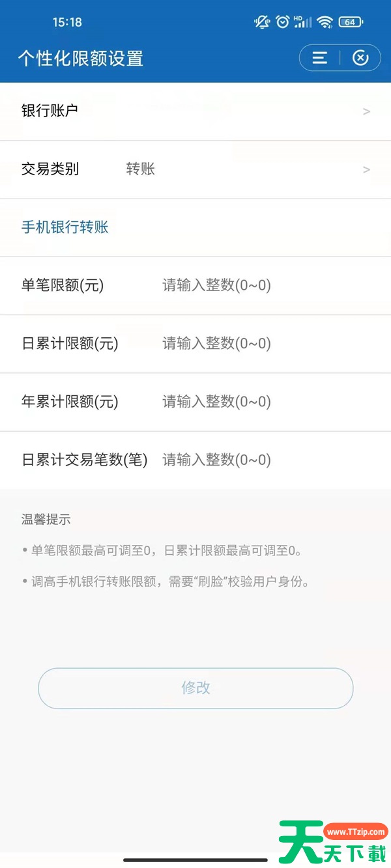The image size is (391, 868).
Task: Open the 交易类别 transaction category dropdown
Action: 195,169
